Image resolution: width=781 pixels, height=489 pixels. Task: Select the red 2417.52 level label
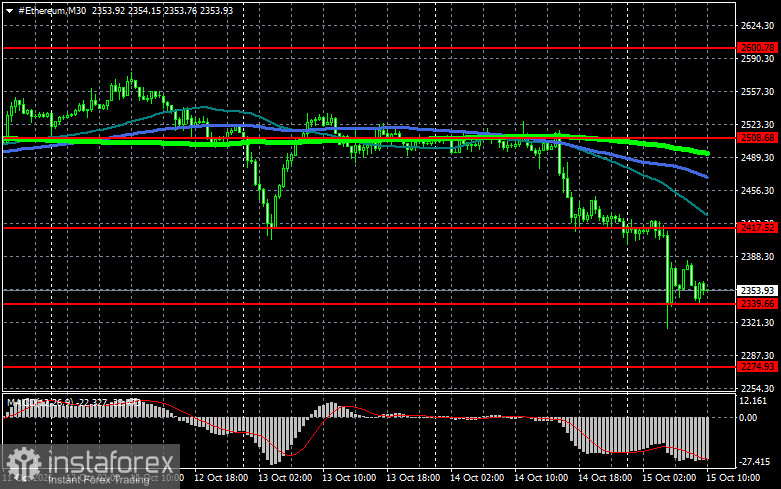pyautogui.click(x=757, y=228)
